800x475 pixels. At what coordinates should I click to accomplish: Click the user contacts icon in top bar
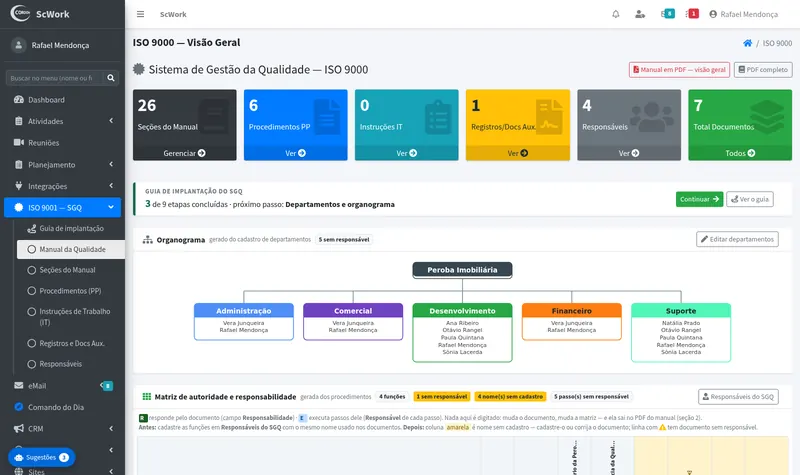point(640,14)
